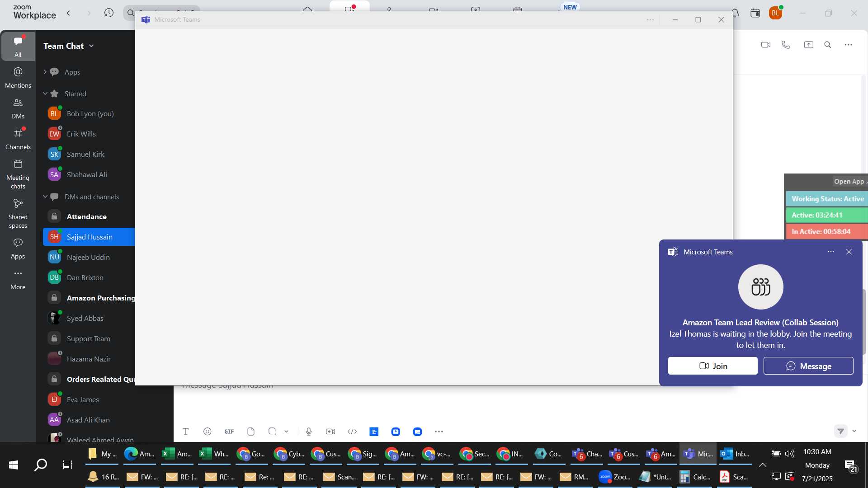Record an audio message with microphone icon
Viewport: 868px width, 488px height.
click(x=309, y=432)
